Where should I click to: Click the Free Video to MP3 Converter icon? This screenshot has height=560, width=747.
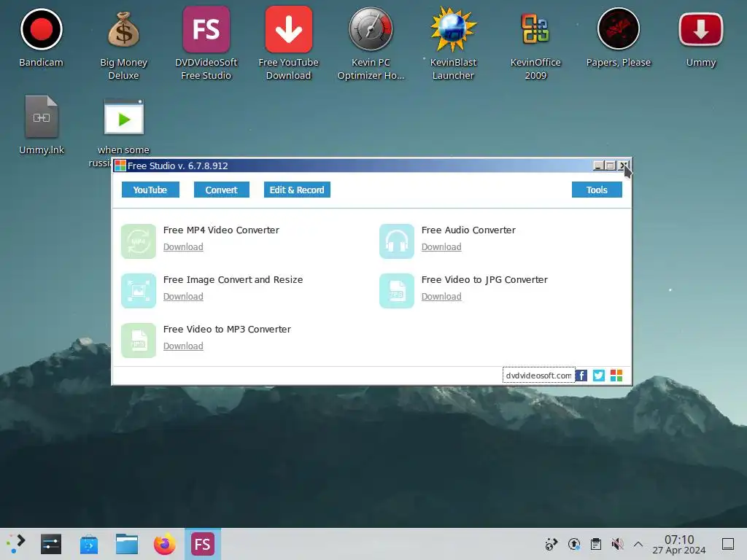pyautogui.click(x=139, y=341)
